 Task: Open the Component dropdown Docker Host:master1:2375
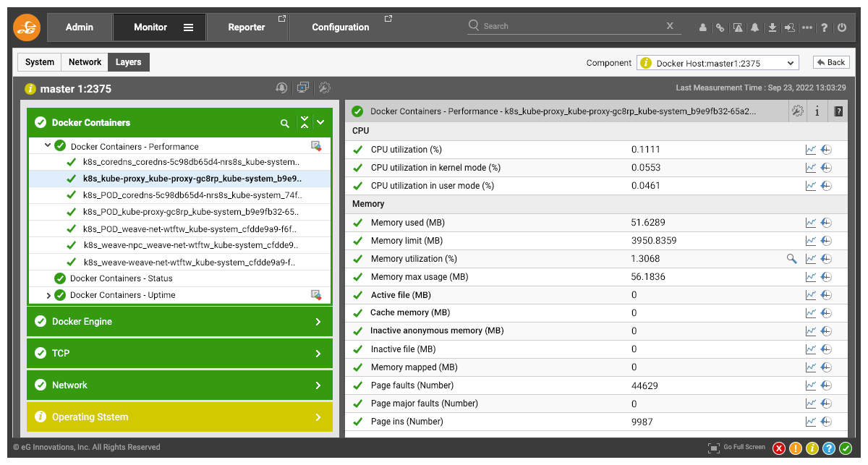718,63
